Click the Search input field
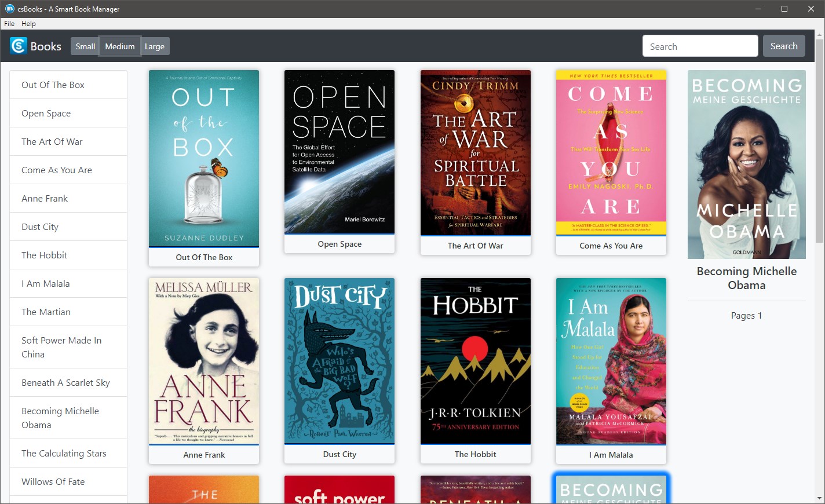The height and width of the screenshot is (504, 825). click(x=700, y=46)
